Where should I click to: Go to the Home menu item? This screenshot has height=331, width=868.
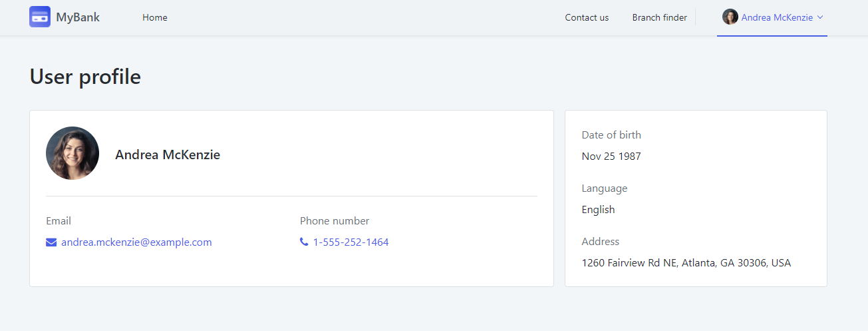(155, 17)
